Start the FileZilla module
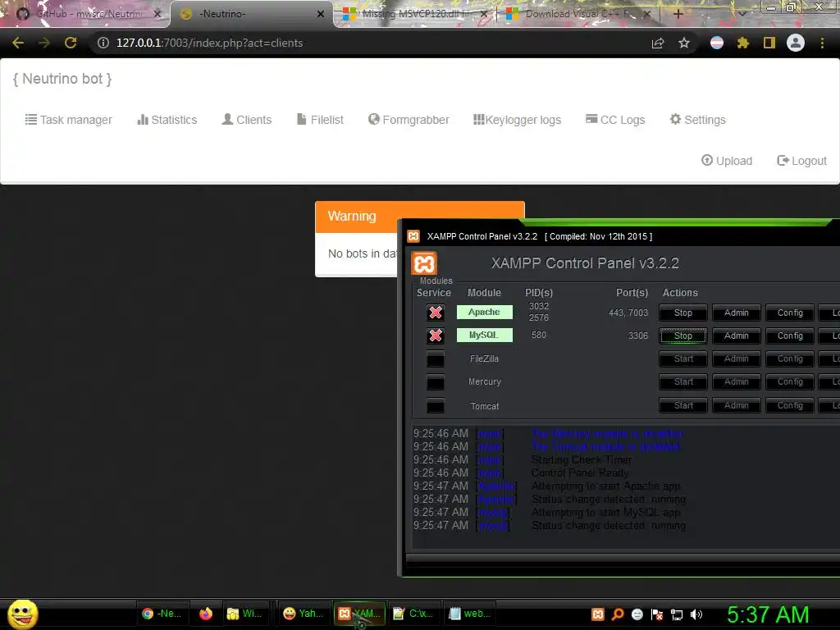840x630 pixels. [x=683, y=359]
